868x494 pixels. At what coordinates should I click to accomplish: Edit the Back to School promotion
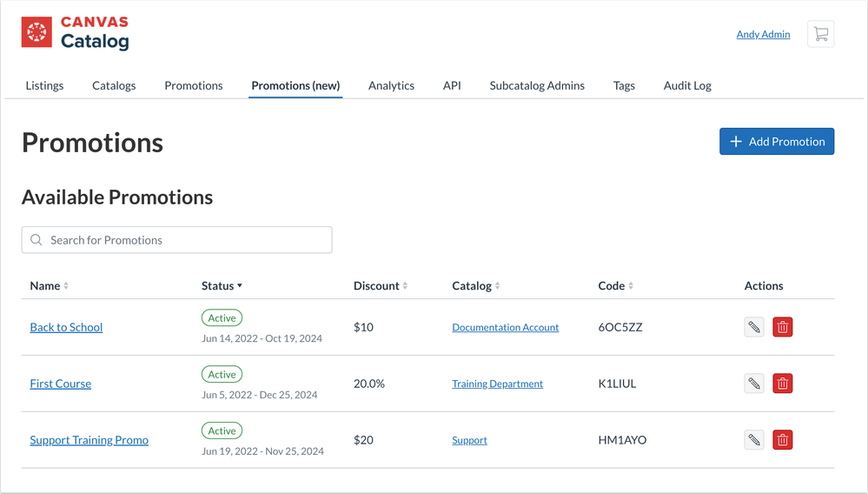(754, 328)
